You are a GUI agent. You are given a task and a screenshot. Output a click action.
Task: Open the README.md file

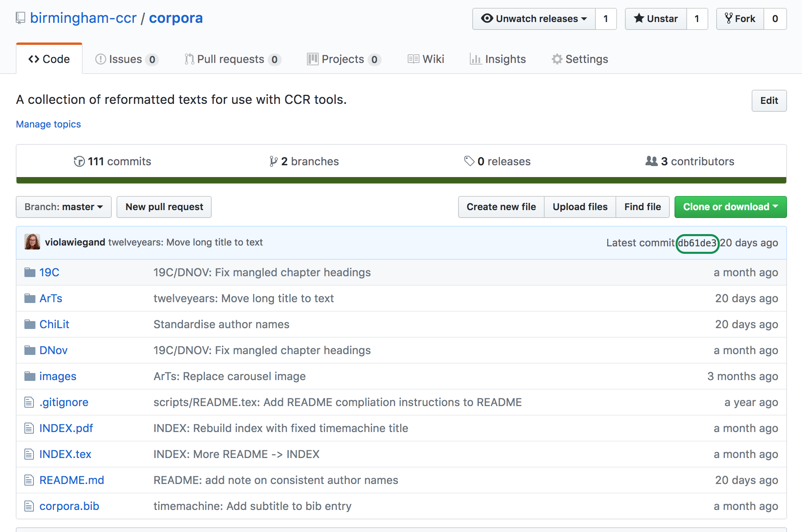click(72, 480)
